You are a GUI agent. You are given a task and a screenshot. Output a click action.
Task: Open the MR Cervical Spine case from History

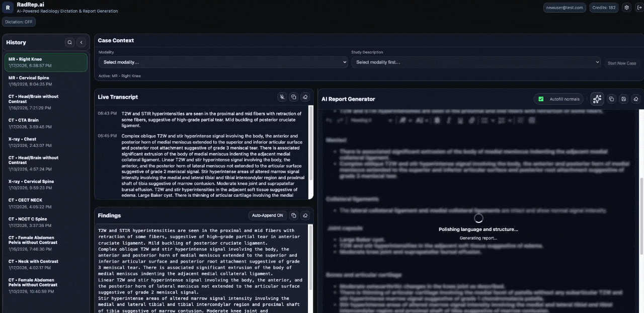point(45,81)
